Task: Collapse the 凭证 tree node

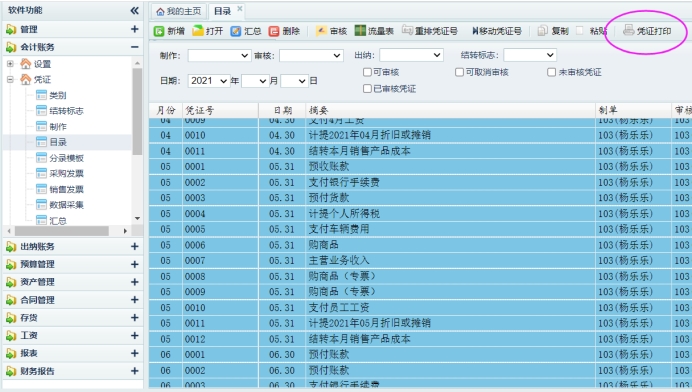Action: (10, 79)
